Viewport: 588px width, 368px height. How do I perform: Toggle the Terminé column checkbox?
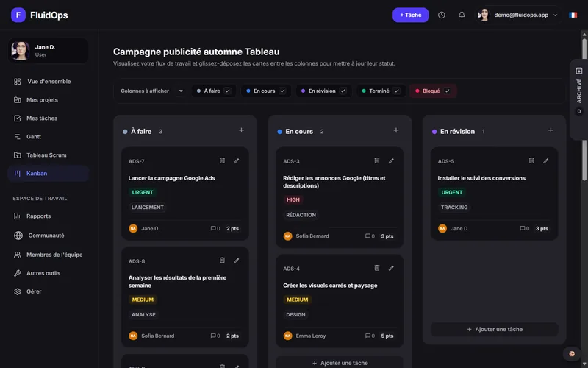tap(396, 91)
